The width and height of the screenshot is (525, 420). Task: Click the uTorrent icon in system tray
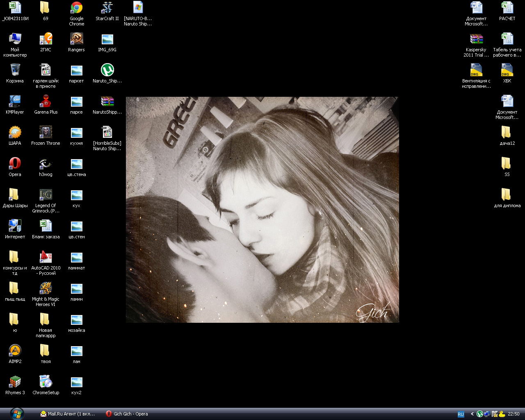pyautogui.click(x=479, y=414)
